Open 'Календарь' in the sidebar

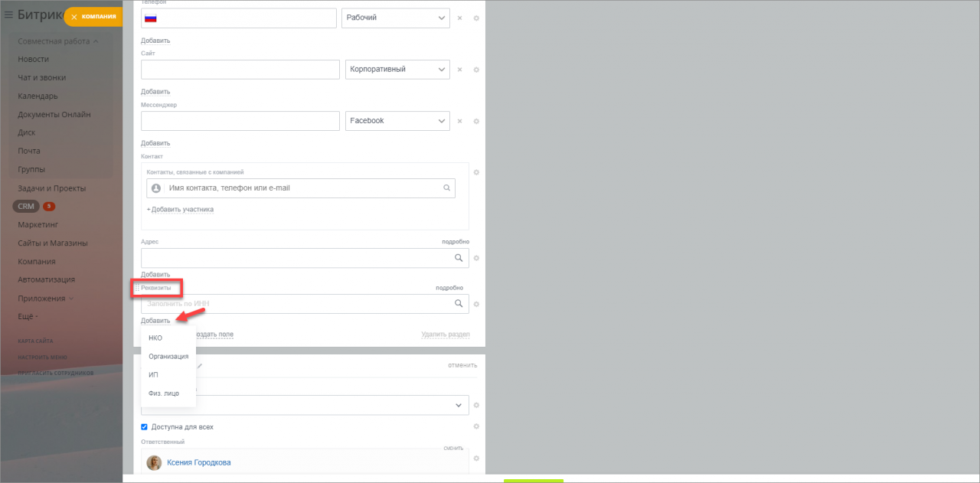(38, 96)
